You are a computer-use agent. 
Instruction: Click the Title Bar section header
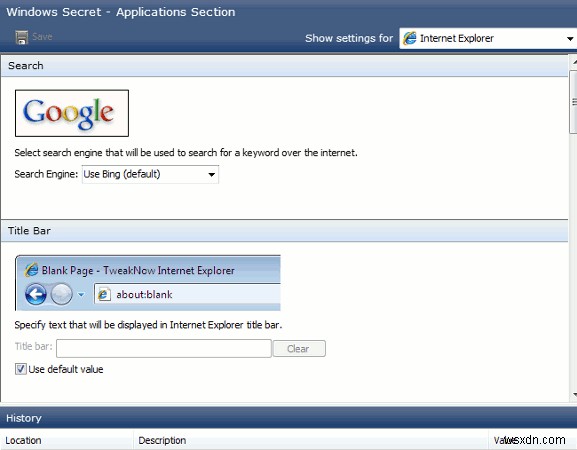284,231
